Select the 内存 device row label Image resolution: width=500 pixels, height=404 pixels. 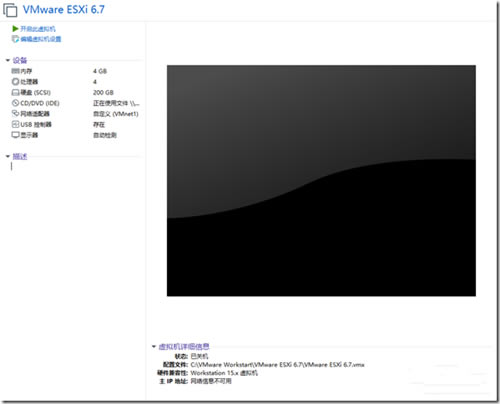coord(26,71)
